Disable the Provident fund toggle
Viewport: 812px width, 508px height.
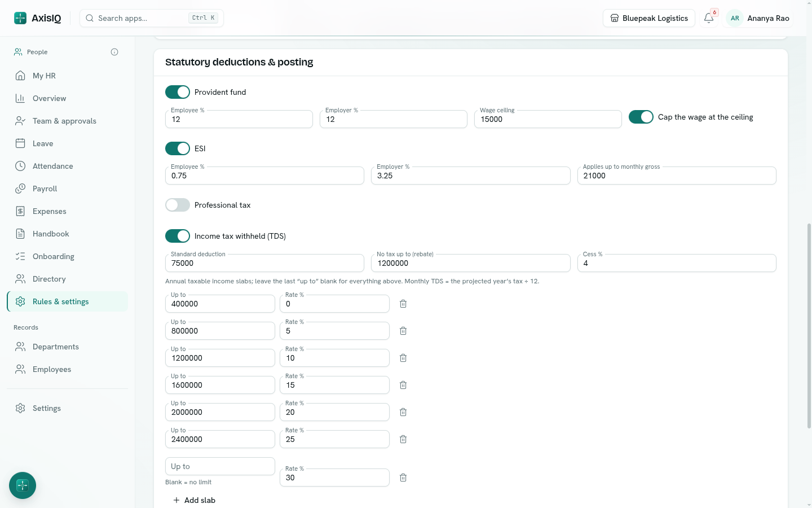coord(178,92)
